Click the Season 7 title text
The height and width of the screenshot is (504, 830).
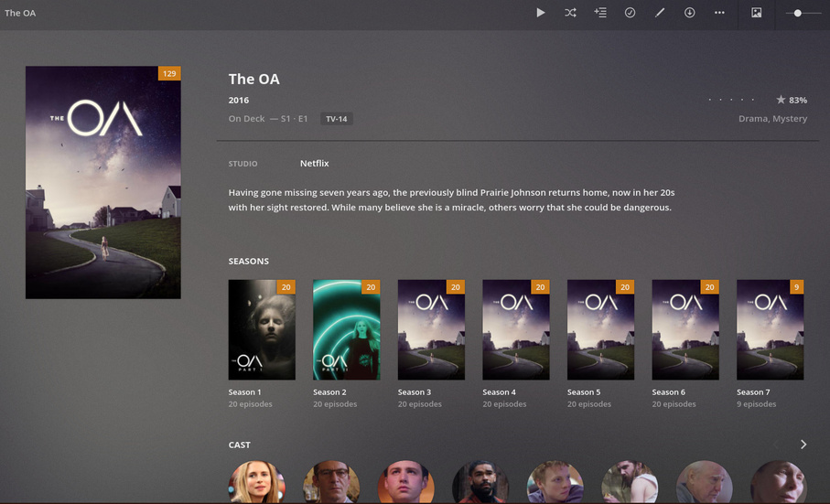tap(753, 391)
